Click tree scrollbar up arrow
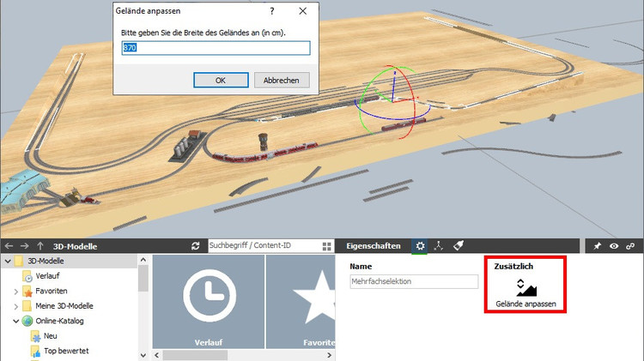Image resolution: width=644 pixels, height=361 pixels. pyautogui.click(x=143, y=260)
